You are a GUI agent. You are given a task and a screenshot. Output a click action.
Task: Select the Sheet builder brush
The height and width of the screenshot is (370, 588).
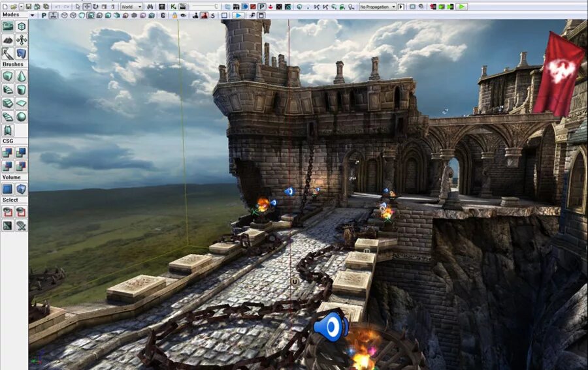22,103
